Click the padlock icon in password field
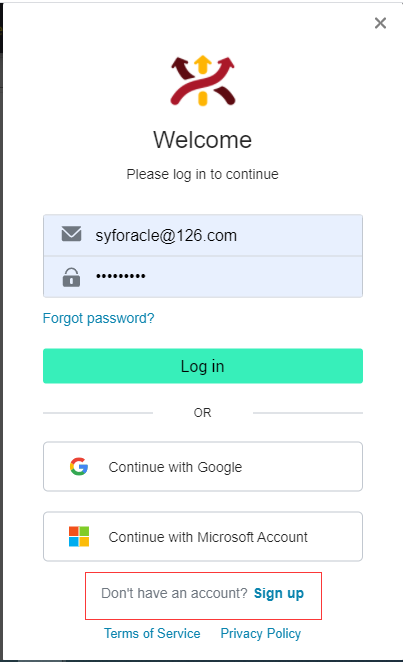The height and width of the screenshot is (662, 403). pyautogui.click(x=71, y=277)
